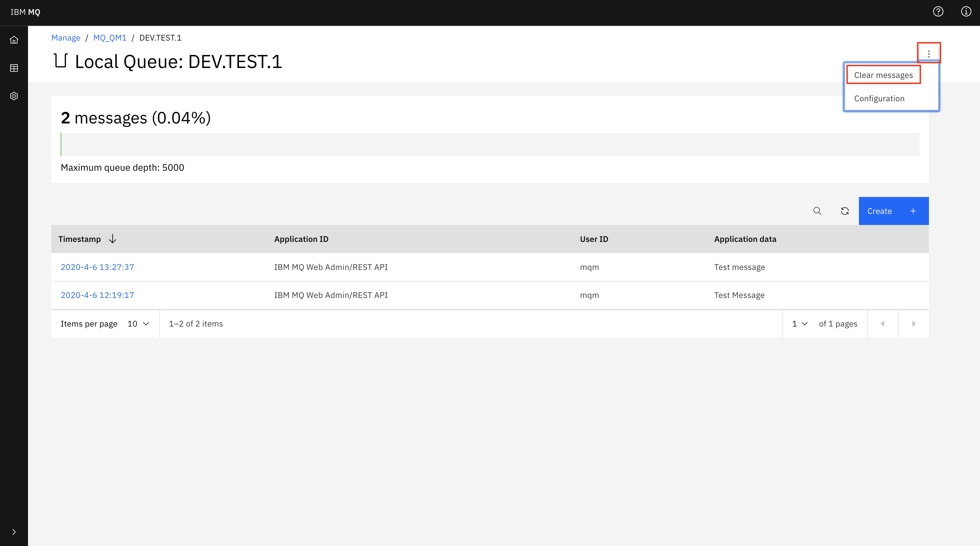980x546 pixels.
Task: Open the message timestamped 2020-4-6 12:19:17
Action: pos(97,295)
